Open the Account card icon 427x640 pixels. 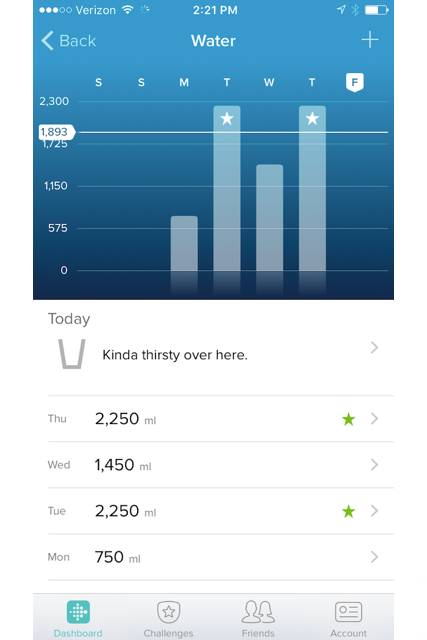click(x=348, y=611)
